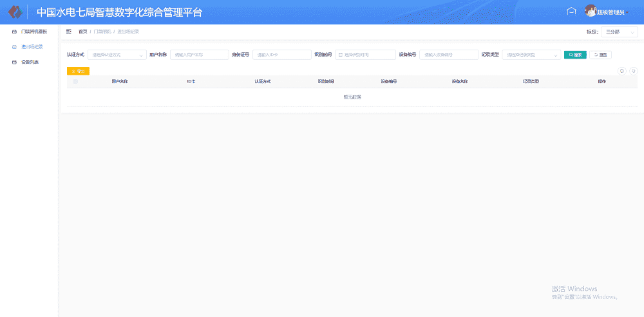Click the 重置 button

pos(600,55)
